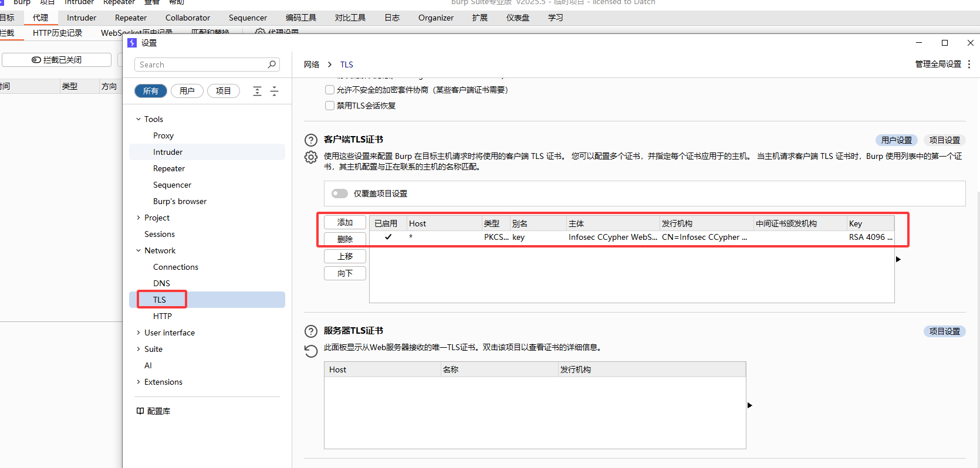Open the 配置库 configuration library
Screen dimensions: 980x468
point(153,411)
